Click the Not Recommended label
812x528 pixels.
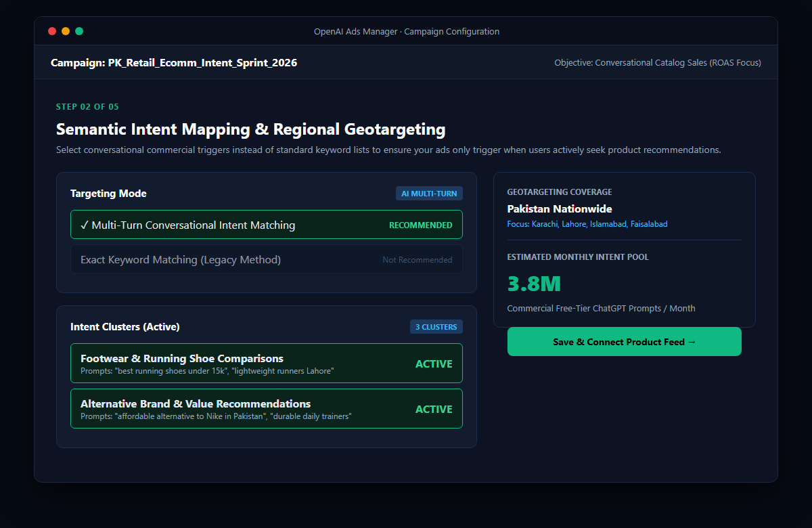tap(417, 260)
